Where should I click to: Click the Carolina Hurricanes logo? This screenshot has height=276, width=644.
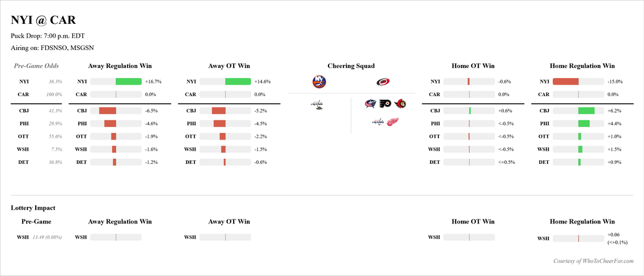383,82
